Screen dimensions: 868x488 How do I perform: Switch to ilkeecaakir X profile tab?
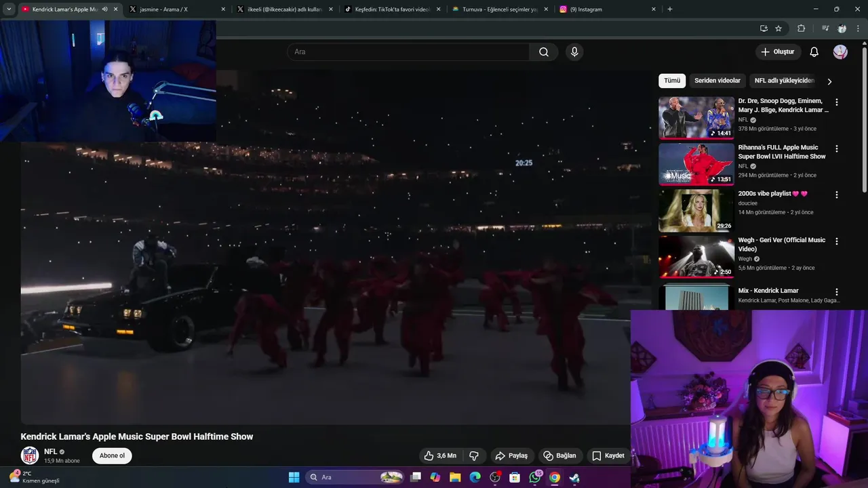click(285, 9)
